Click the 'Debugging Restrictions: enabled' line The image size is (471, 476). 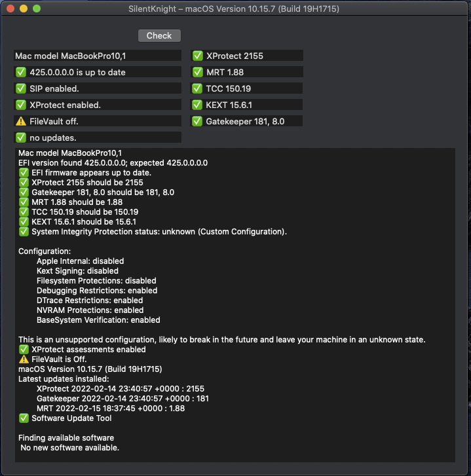point(97,291)
